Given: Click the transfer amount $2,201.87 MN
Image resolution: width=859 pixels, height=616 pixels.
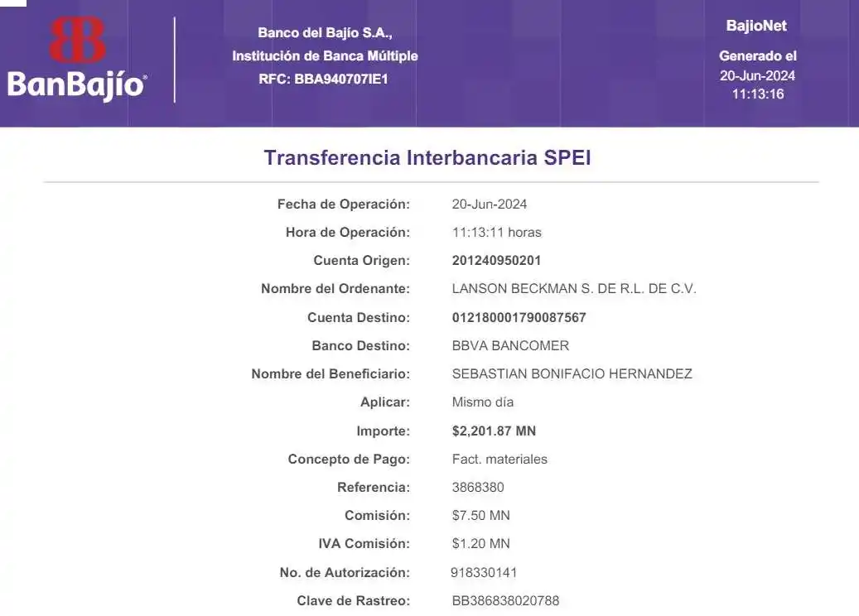Looking at the screenshot, I should [494, 431].
